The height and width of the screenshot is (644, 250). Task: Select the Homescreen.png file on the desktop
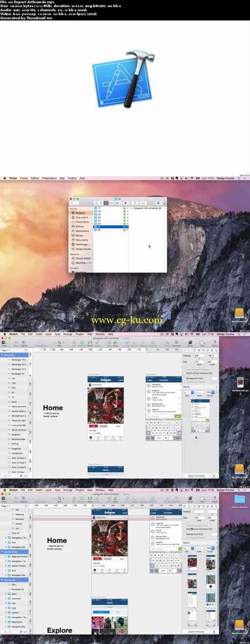click(240, 384)
